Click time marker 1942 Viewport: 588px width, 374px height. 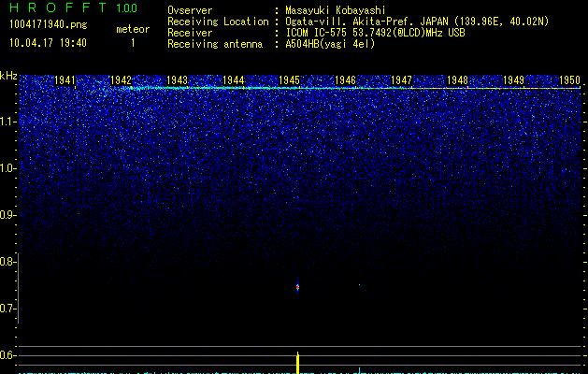[122, 80]
